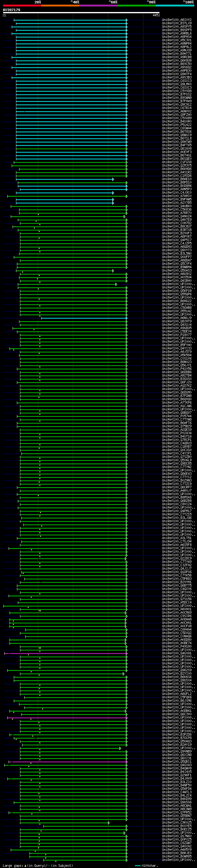Click the cyan alignment bar for A6N1J9

[84, 318]
